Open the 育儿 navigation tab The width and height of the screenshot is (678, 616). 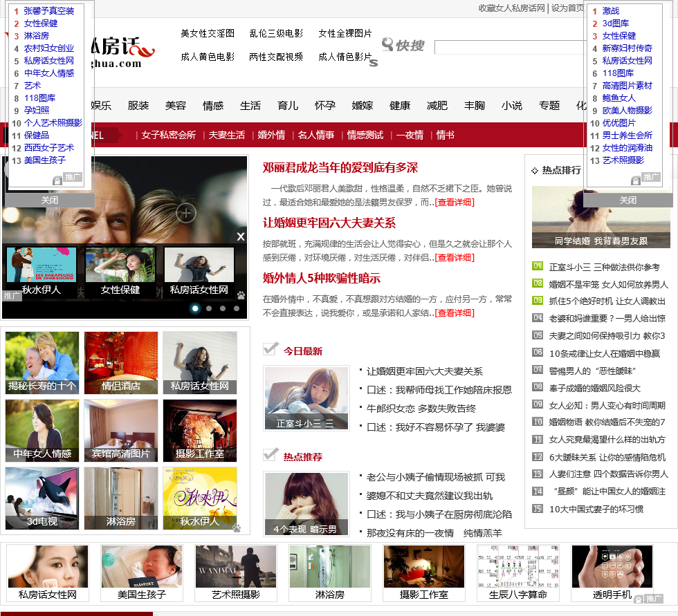coord(288,105)
